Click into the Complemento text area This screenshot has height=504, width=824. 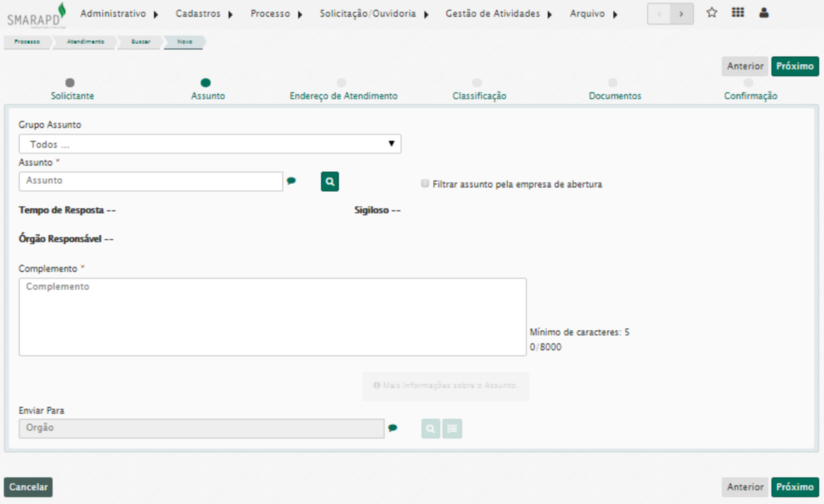272,317
